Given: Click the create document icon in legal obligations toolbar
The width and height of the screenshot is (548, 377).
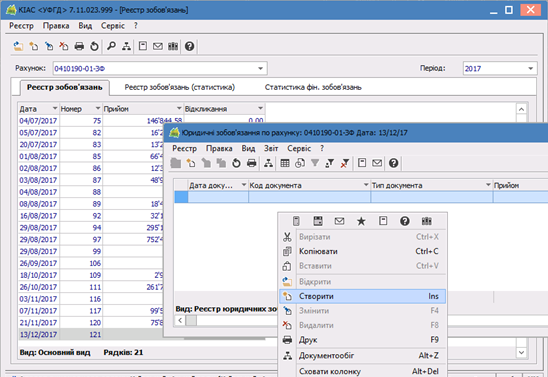Looking at the screenshot, I should [x=191, y=163].
